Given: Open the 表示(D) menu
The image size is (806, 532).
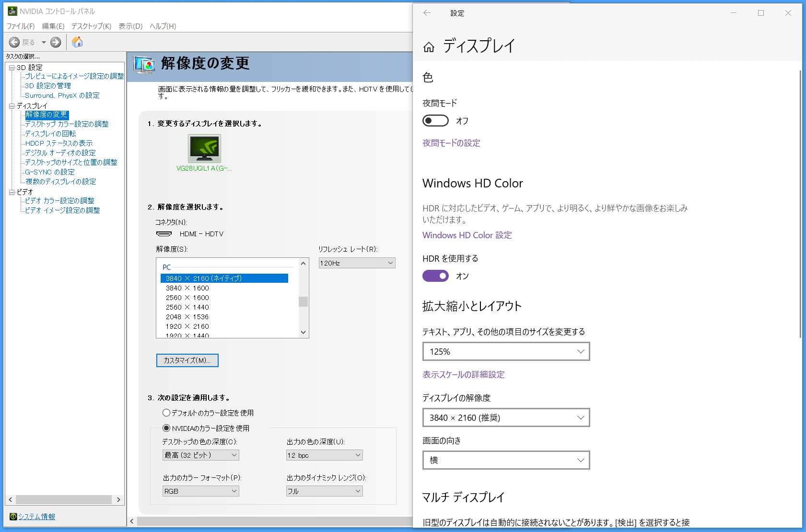Looking at the screenshot, I should click(x=130, y=26).
